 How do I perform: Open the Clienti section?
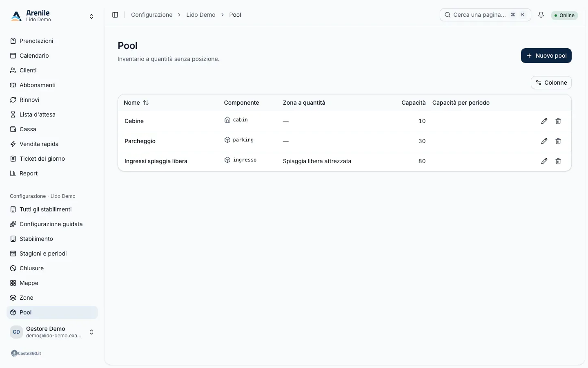[x=52, y=70]
